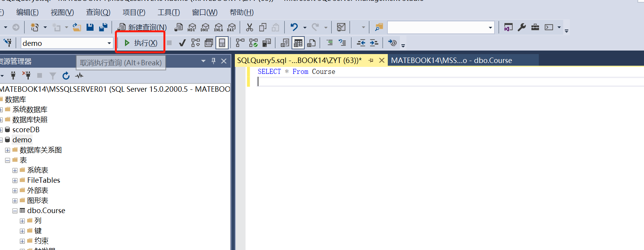Run the query with the 执行(X) button
The height and width of the screenshot is (250, 644).
pos(141,43)
